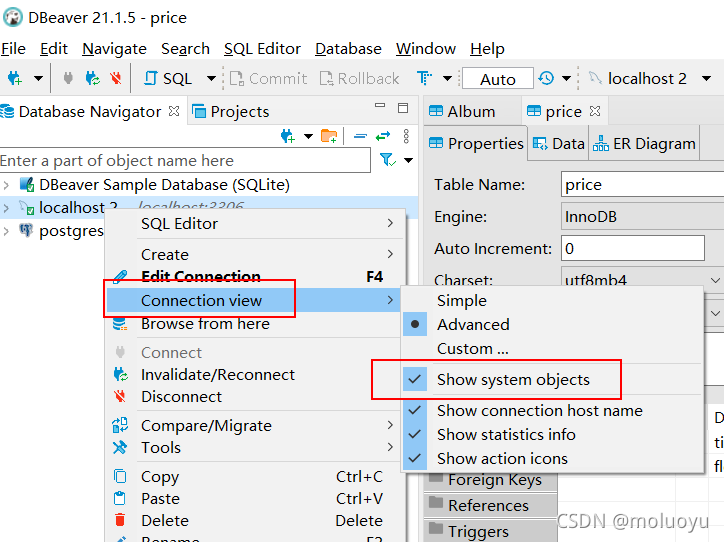Click the create folder icon in navigator

[329, 136]
